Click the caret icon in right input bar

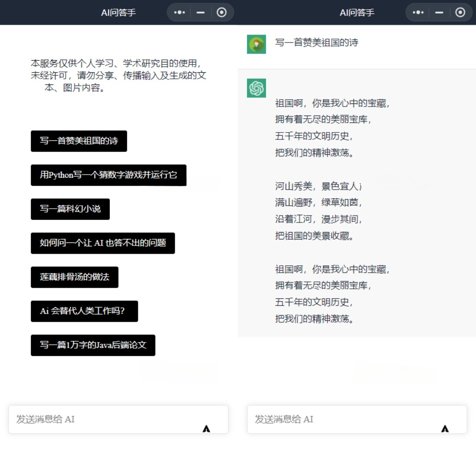[445, 428]
